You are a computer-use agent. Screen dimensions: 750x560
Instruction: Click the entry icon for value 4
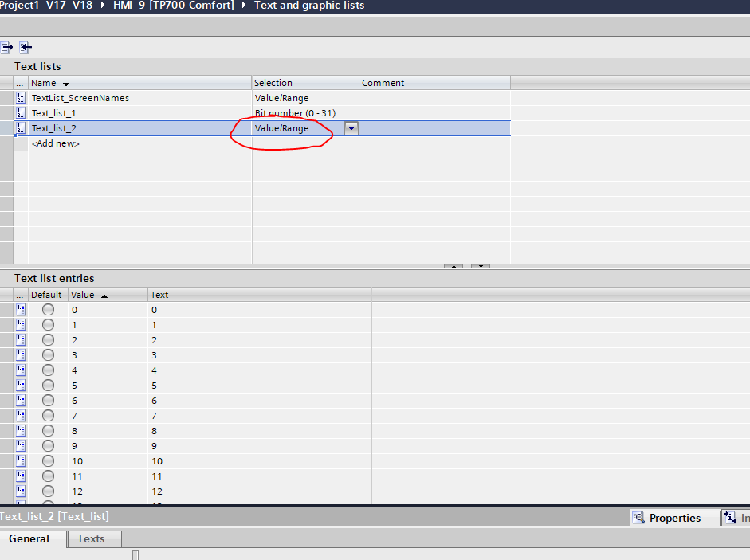(21, 370)
